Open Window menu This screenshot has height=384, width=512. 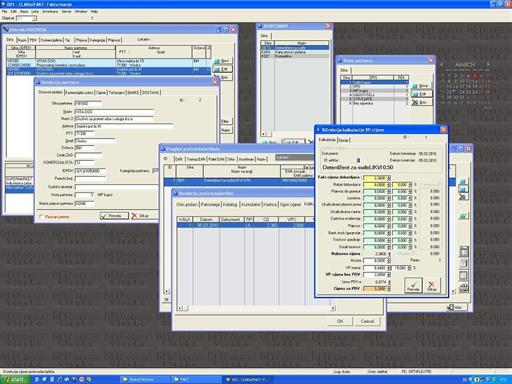pos(81,12)
